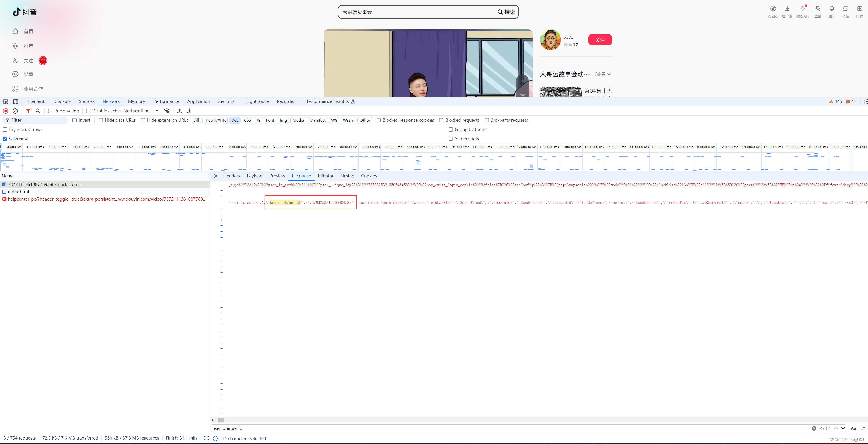Click the clear network log icon
Image resolution: width=868 pixels, height=444 pixels.
click(15, 111)
